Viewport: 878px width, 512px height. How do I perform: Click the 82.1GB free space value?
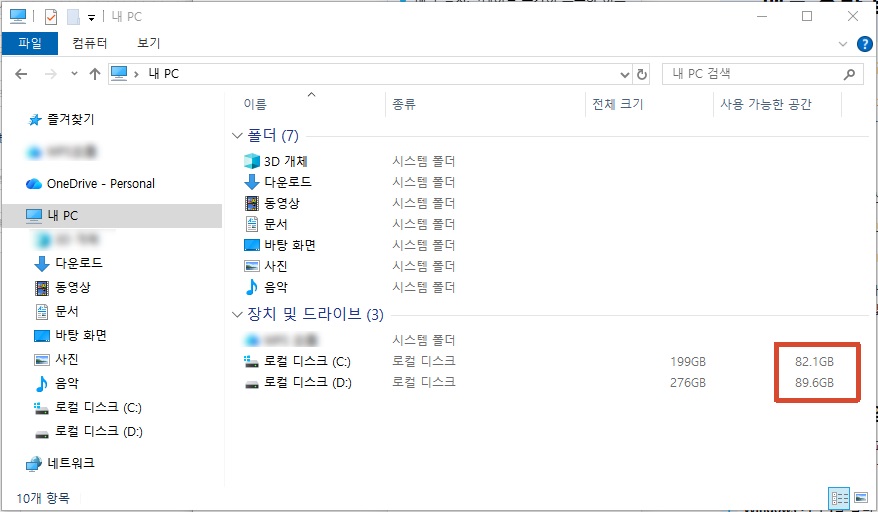(814, 362)
